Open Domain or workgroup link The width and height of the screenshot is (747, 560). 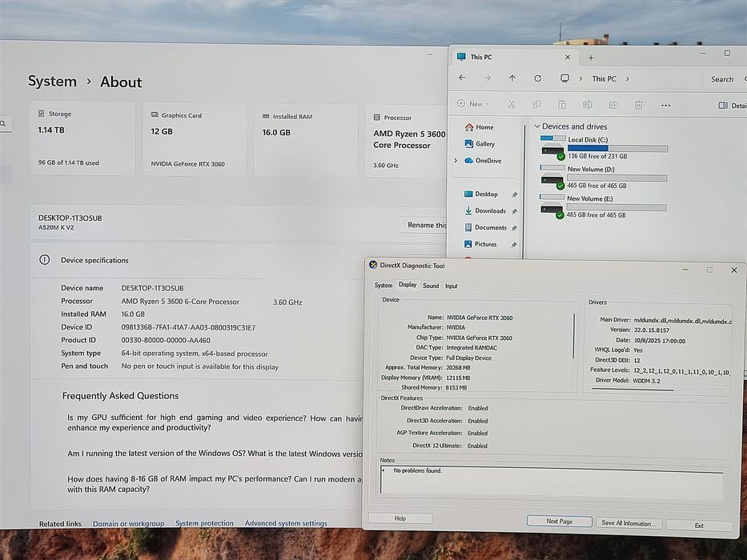129,523
